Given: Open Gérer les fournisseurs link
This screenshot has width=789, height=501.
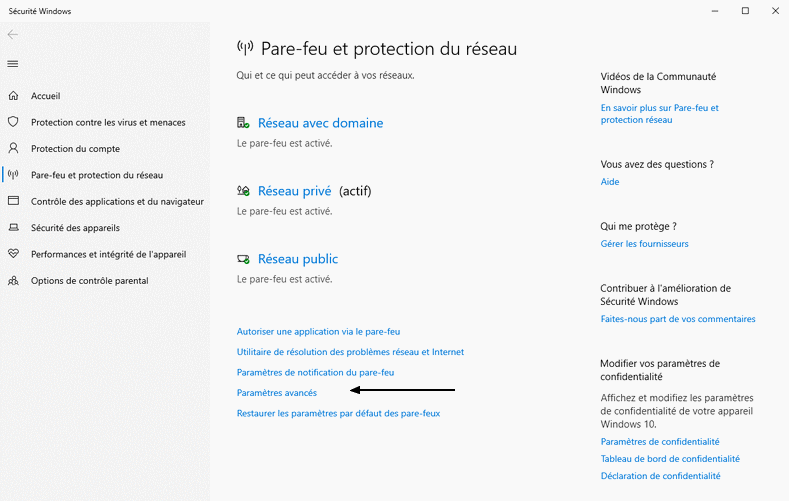Looking at the screenshot, I should (644, 243).
